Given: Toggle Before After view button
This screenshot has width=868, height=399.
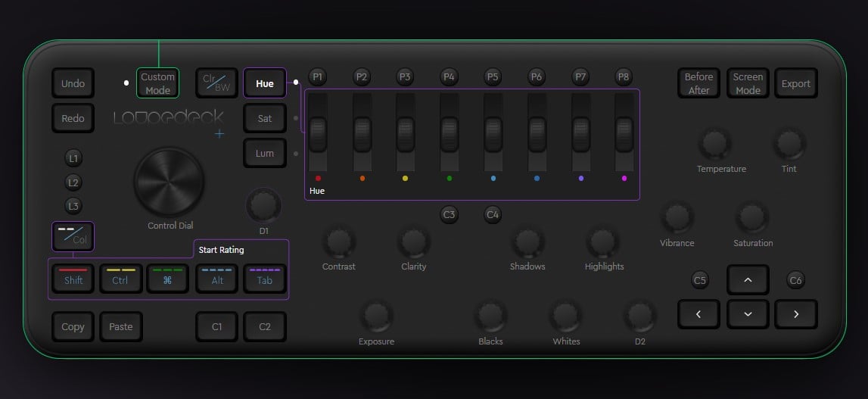Looking at the screenshot, I should [698, 83].
